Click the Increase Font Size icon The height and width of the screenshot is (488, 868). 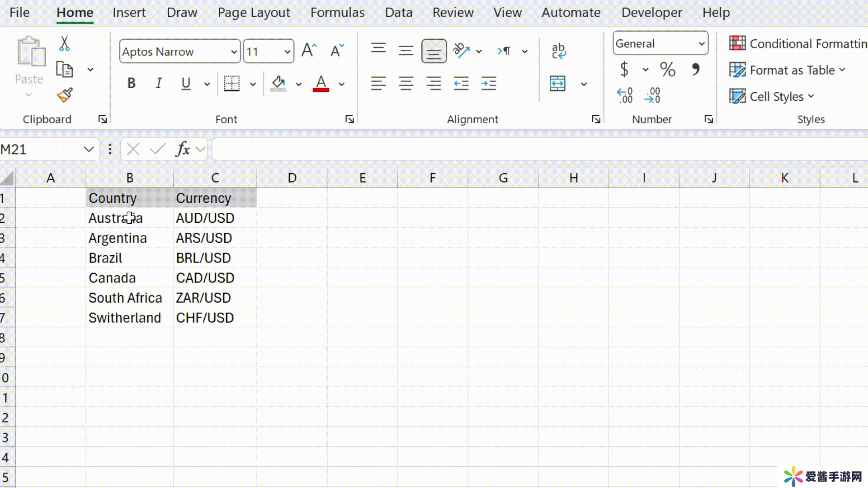(x=309, y=51)
